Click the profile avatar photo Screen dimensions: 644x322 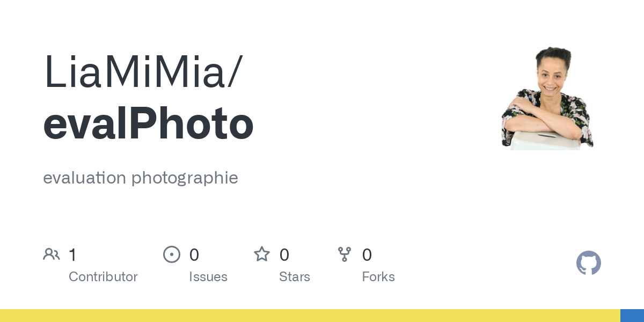point(547,98)
